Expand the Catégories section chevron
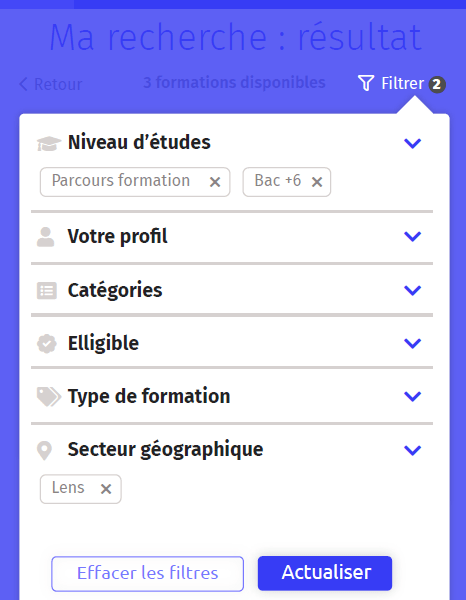Screen dimensions: 466x600 coord(412,290)
